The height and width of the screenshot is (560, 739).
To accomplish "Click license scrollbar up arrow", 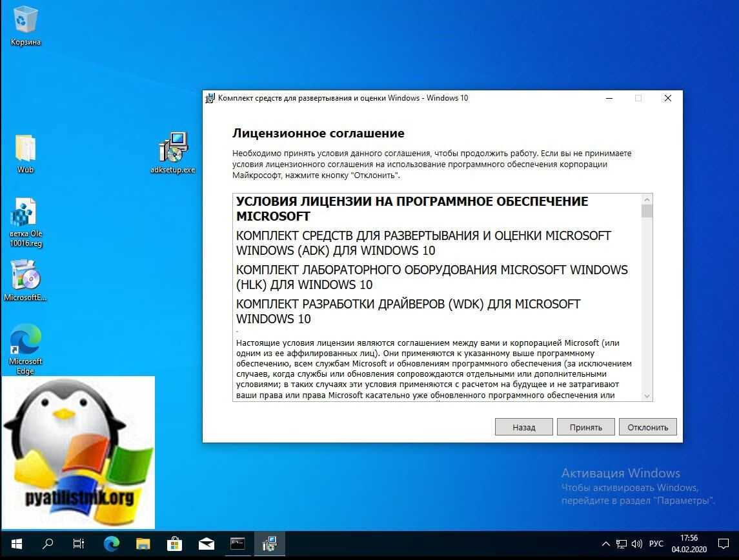I will [647, 199].
